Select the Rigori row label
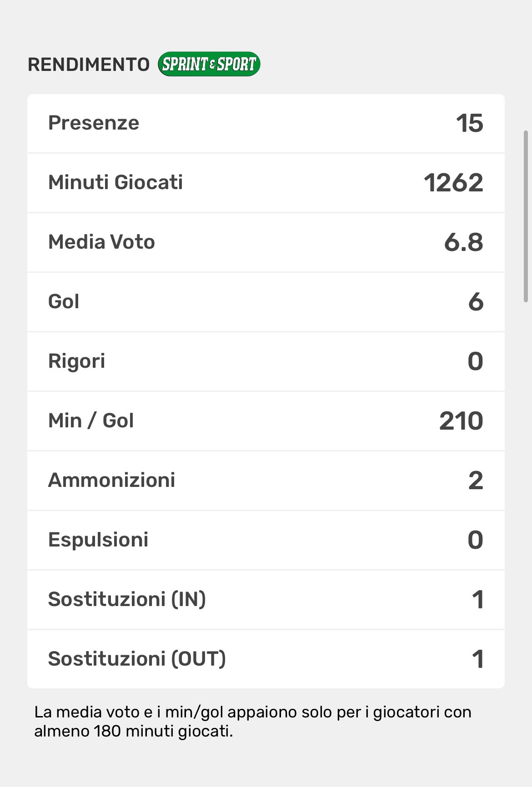 [76, 361]
